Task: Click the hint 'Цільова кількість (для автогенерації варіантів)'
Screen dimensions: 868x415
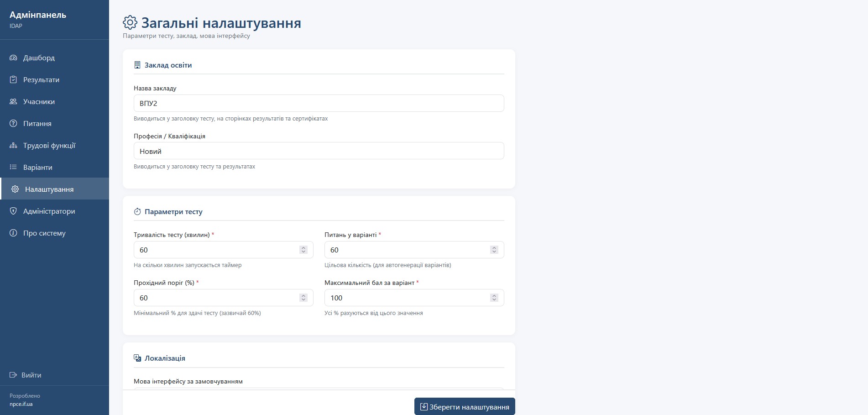Action: coord(388,265)
